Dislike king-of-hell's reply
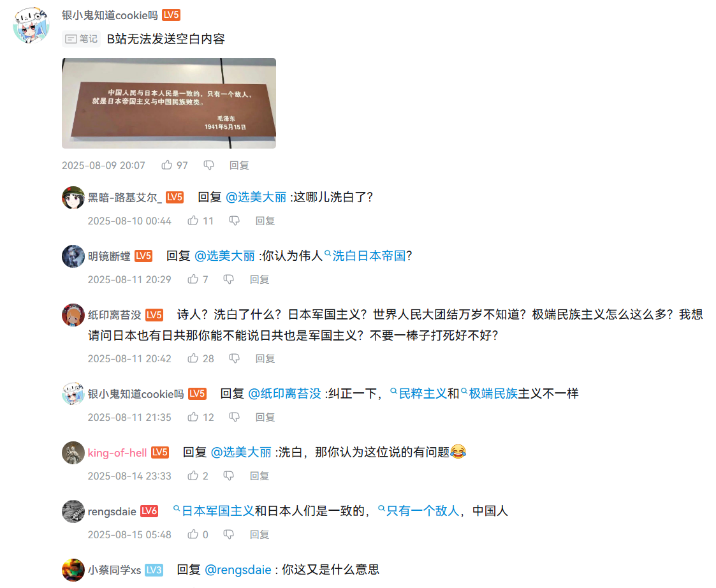 [228, 476]
